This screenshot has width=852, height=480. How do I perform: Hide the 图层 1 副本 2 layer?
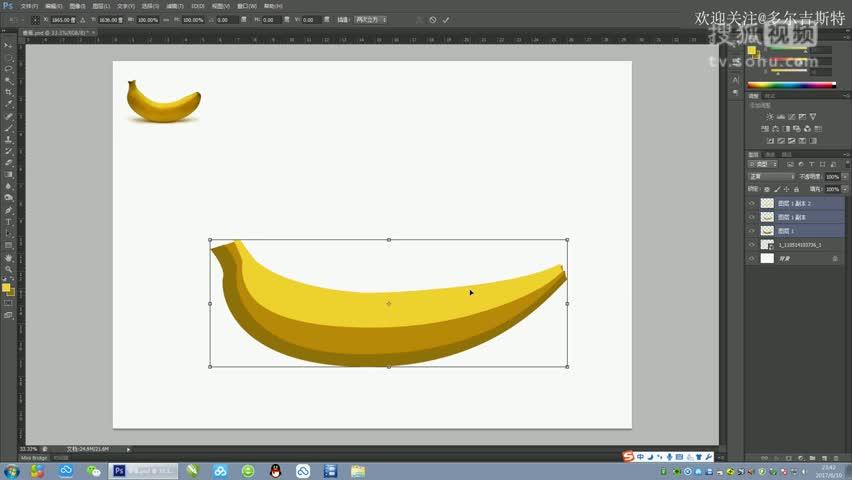point(752,203)
